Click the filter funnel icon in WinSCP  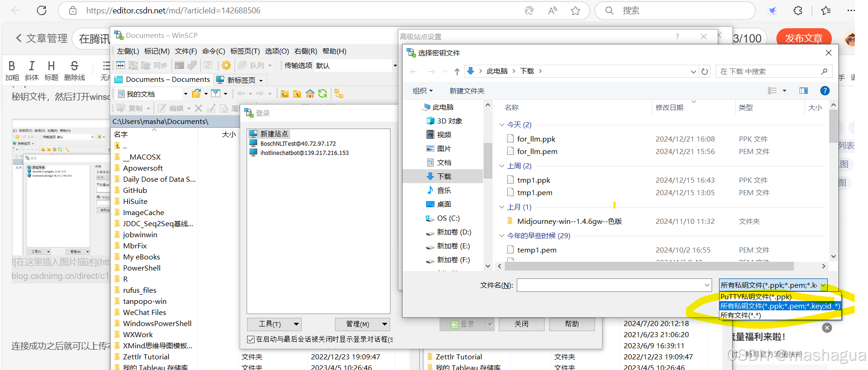pos(216,94)
